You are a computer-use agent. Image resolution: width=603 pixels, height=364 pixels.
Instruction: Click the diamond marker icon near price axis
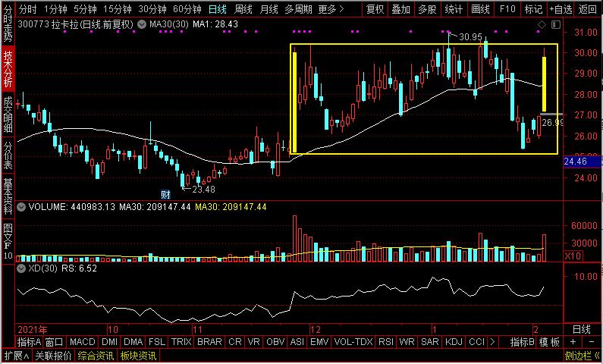[x=542, y=25]
